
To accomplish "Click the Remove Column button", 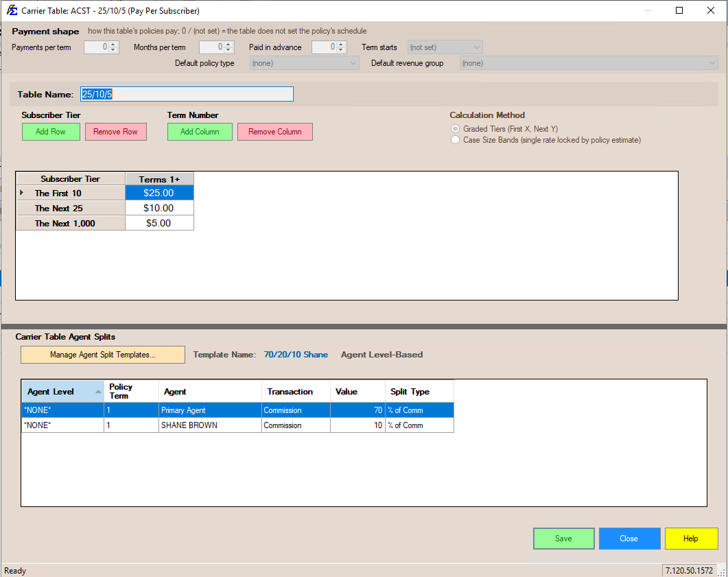I will tap(275, 131).
